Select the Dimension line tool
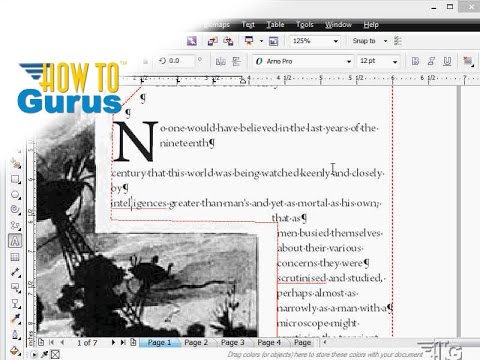 (x=15, y=272)
